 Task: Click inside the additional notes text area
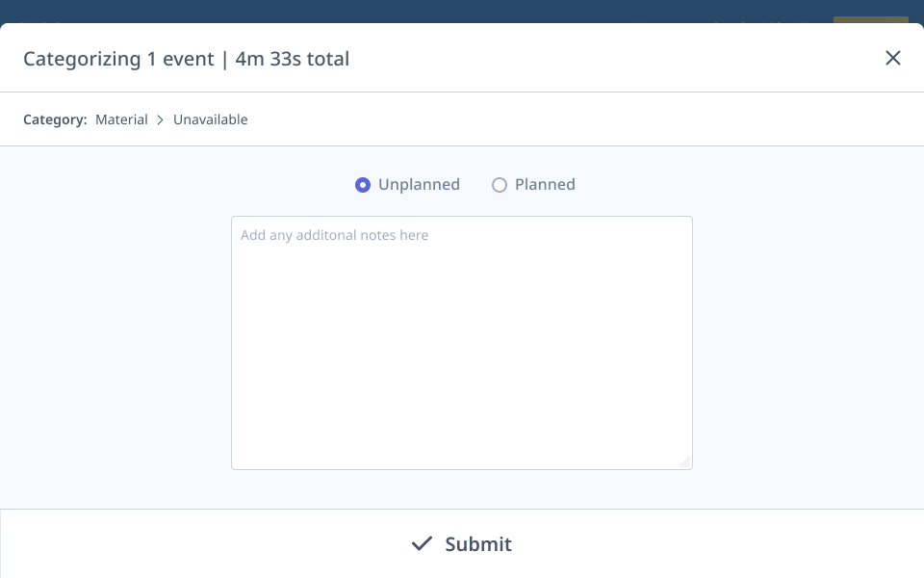pos(462,342)
